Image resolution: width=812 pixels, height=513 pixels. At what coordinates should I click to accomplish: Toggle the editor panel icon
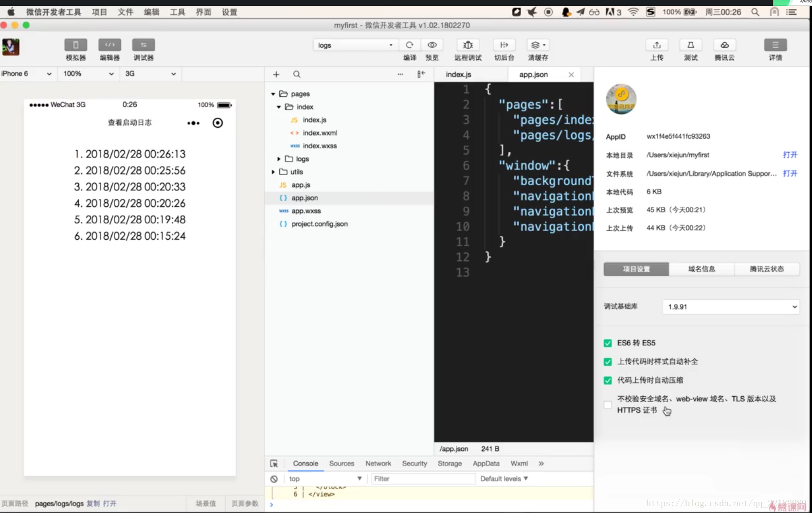[x=109, y=45]
